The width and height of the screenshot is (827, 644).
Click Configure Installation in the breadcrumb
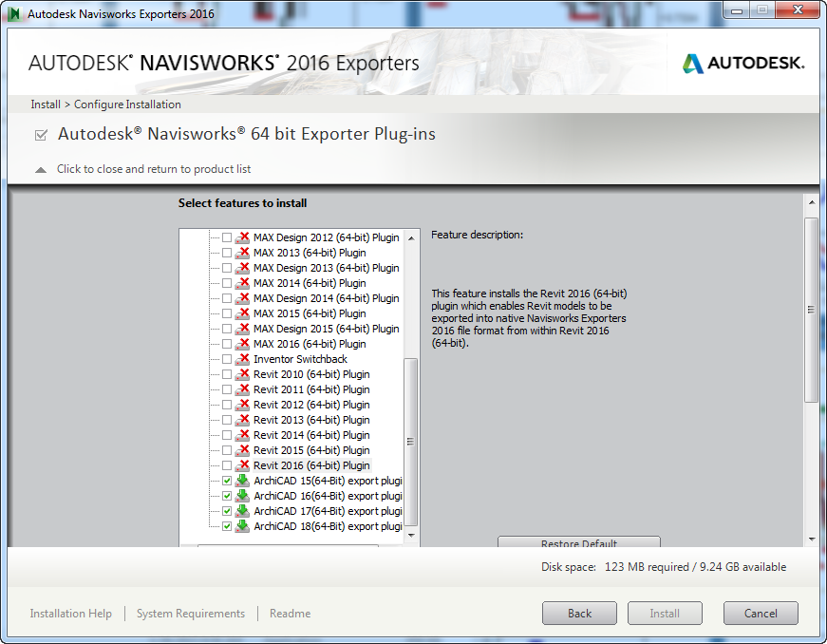(127, 104)
